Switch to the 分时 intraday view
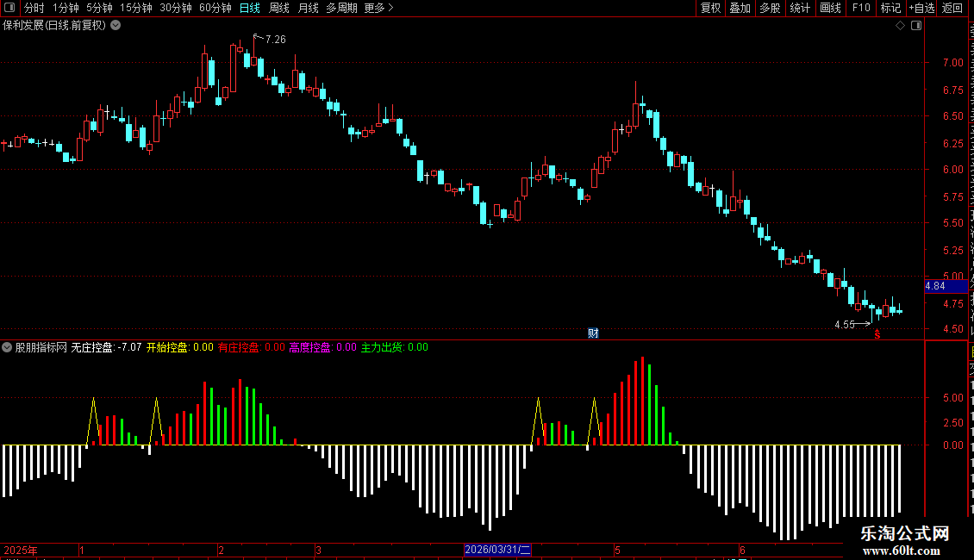 click(34, 8)
